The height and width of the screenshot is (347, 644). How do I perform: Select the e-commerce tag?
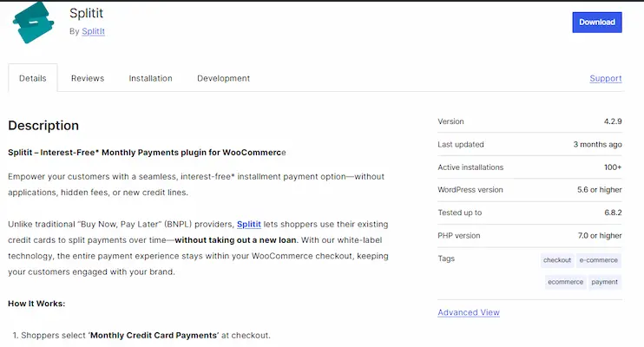point(598,260)
